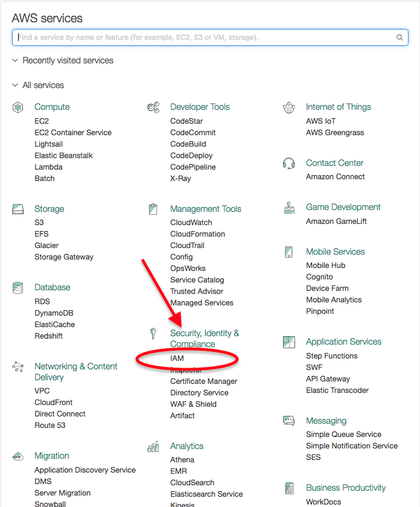Screen dimensions: 420x507
Task: Open the Athena analytics service
Action: click(x=182, y=460)
